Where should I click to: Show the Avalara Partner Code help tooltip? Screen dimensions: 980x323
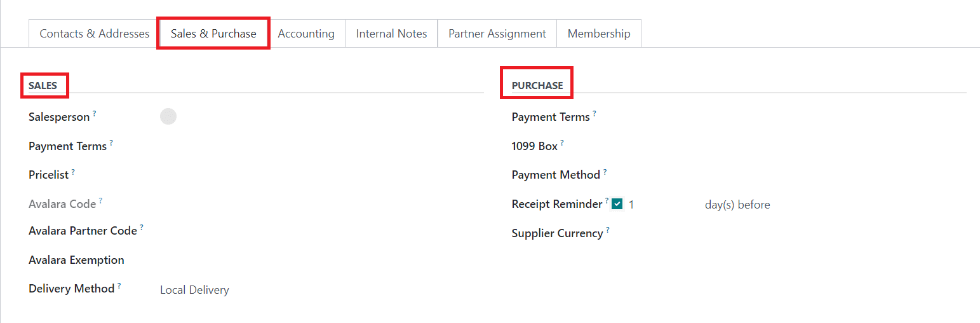pyautogui.click(x=142, y=227)
